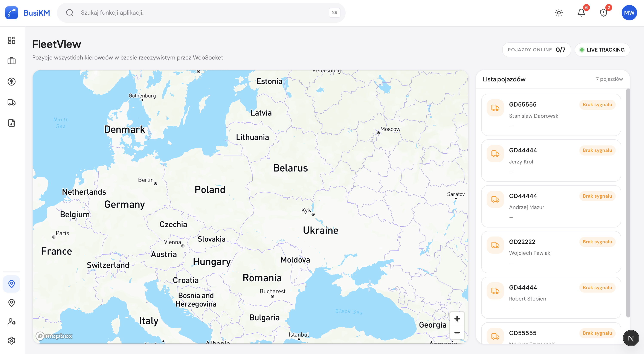Zoom in on the map with plus
644x354 pixels.
(457, 319)
